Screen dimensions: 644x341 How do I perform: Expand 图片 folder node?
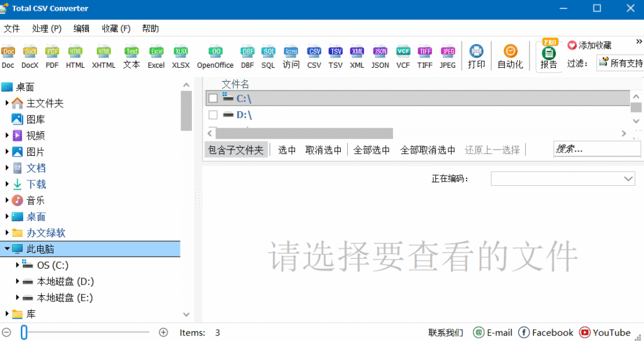(6, 151)
